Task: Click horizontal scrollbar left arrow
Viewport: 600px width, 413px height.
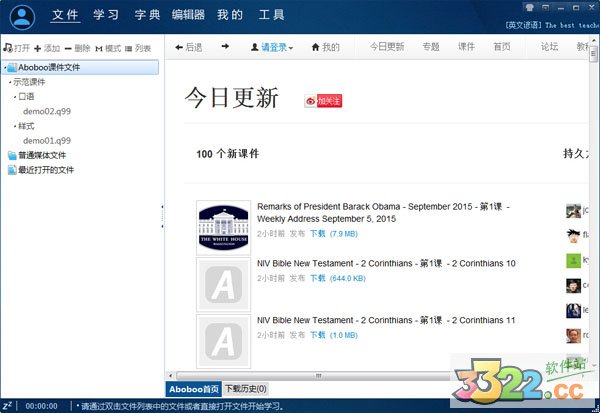Action: [171, 376]
